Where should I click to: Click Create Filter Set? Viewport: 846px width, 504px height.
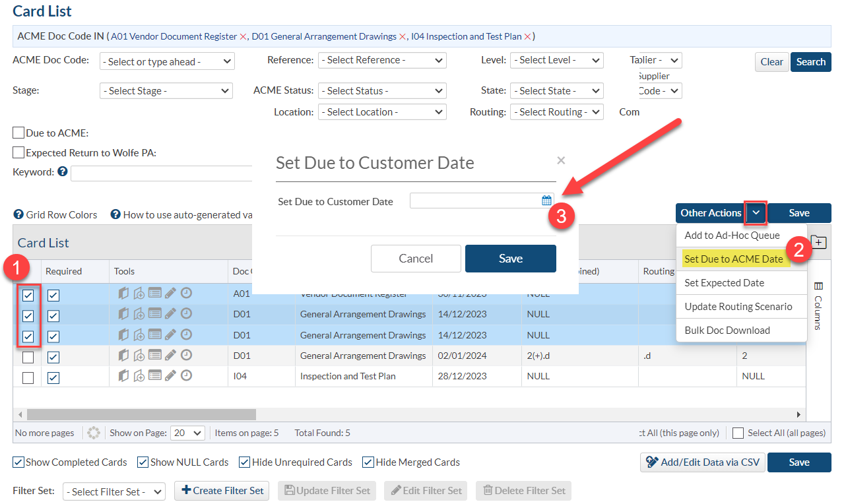(222, 490)
